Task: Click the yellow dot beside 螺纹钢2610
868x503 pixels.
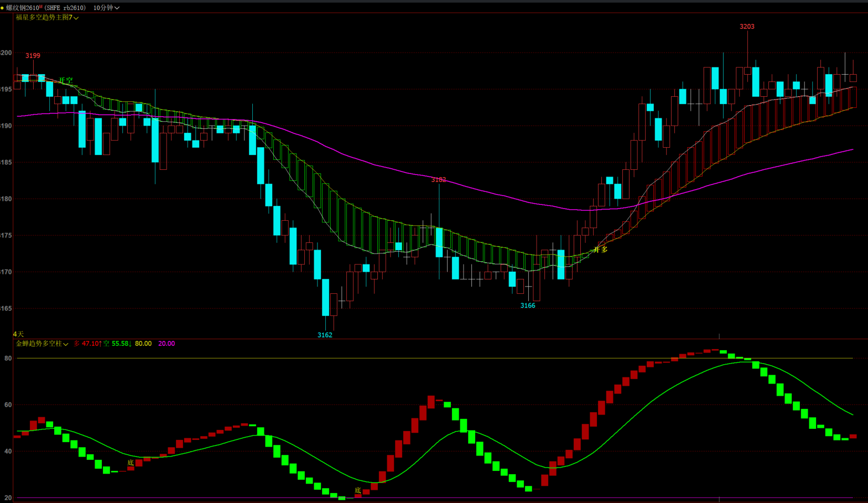Action: point(2,8)
